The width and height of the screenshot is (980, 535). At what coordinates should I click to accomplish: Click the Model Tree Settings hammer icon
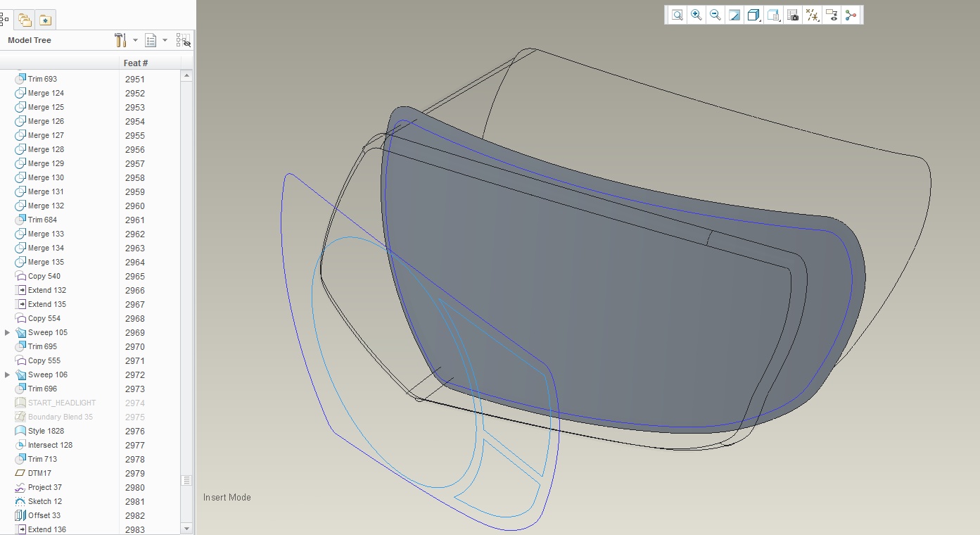pyautogui.click(x=120, y=40)
